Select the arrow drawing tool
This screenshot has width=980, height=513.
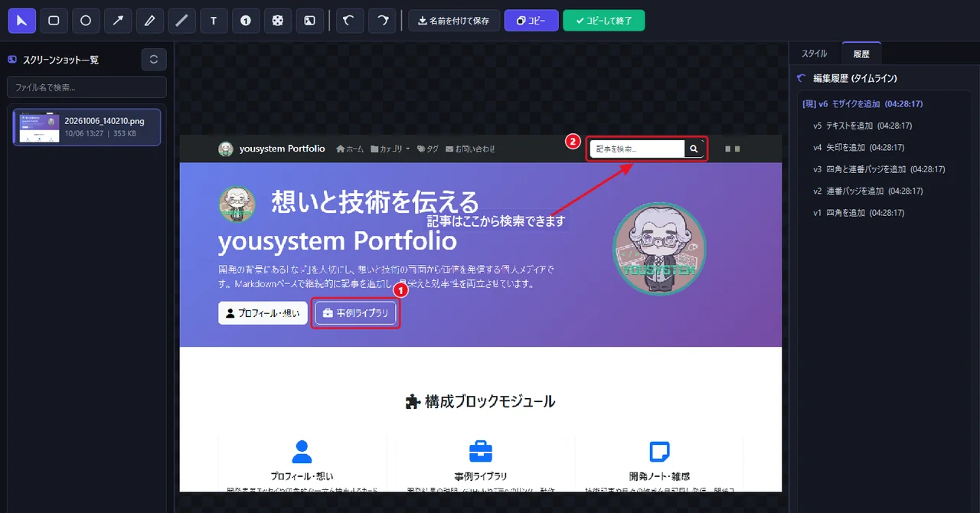click(x=118, y=21)
